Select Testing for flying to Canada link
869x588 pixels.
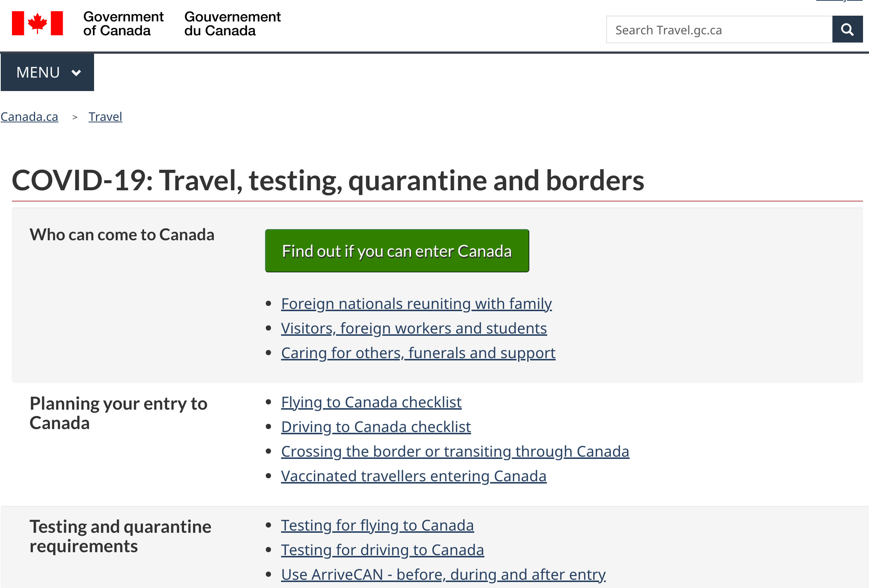pyautogui.click(x=377, y=526)
